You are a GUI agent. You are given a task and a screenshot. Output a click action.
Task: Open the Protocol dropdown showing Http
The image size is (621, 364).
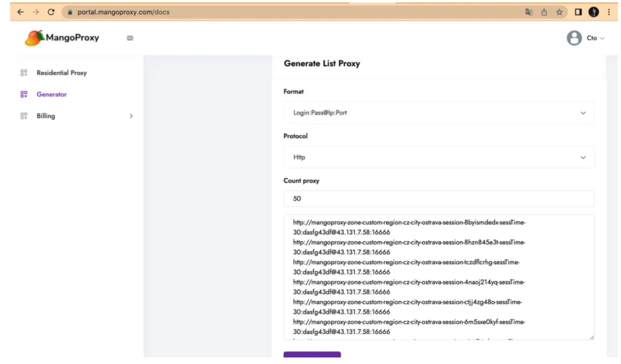[439, 157]
